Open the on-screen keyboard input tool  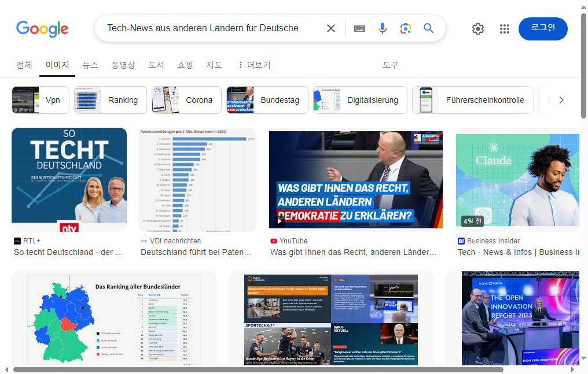[x=359, y=28]
